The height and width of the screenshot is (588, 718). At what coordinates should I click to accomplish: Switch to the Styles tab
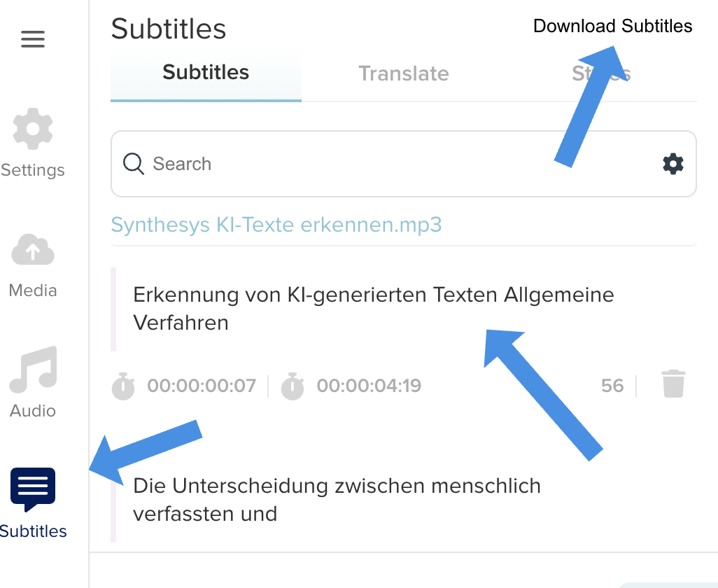click(x=602, y=73)
